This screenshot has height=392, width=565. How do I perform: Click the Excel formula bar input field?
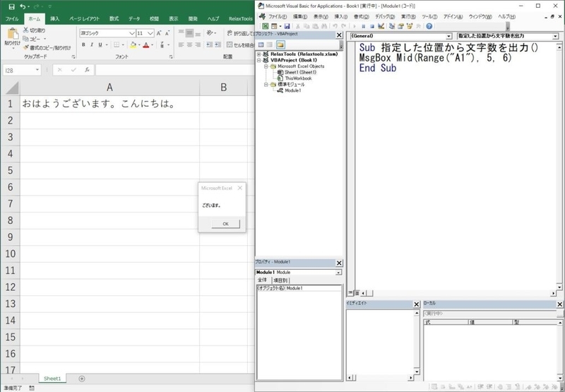point(174,70)
